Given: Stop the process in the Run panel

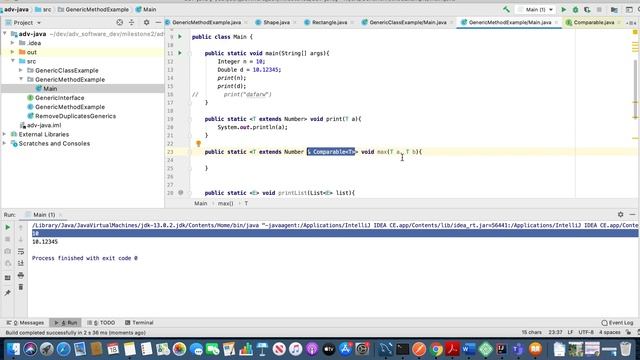Looking at the screenshot, I should click(x=7, y=239).
